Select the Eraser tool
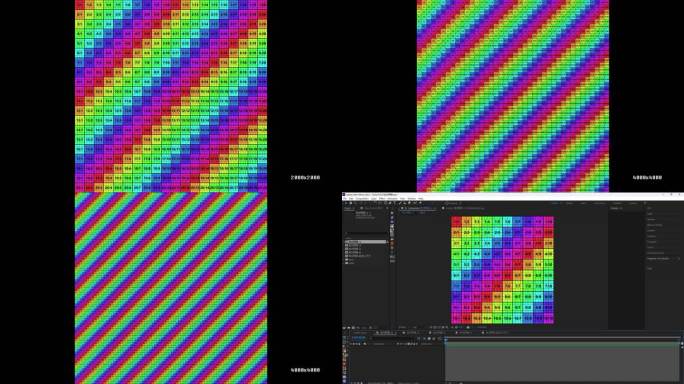 (x=409, y=203)
